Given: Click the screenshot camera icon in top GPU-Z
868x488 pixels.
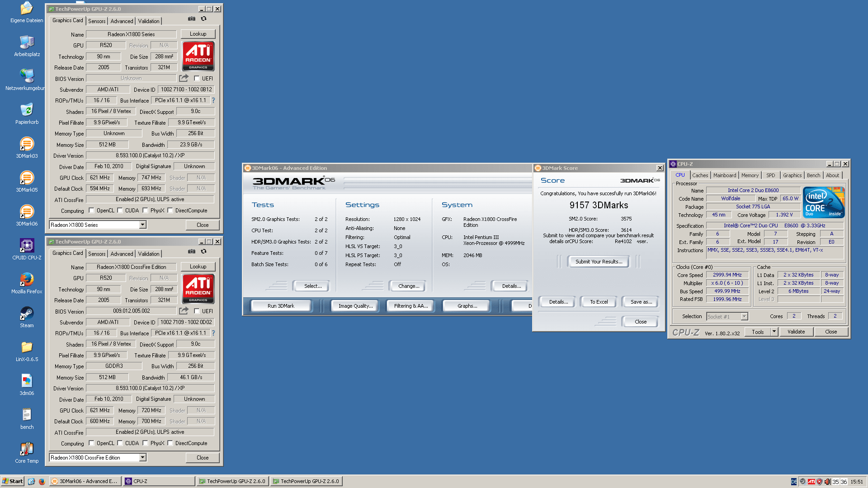Looking at the screenshot, I should [x=192, y=19].
